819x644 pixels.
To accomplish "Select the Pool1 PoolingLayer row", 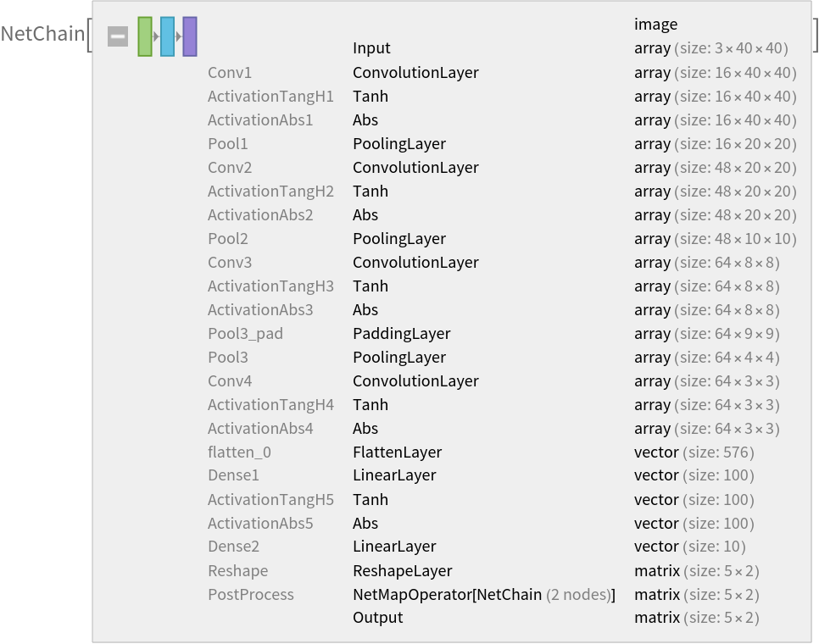I will (x=398, y=144).
